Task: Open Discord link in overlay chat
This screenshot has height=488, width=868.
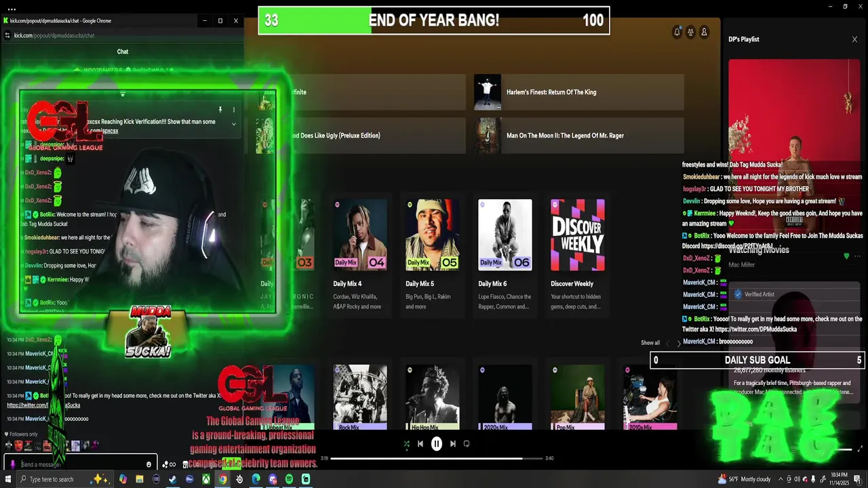Action: click(737, 245)
